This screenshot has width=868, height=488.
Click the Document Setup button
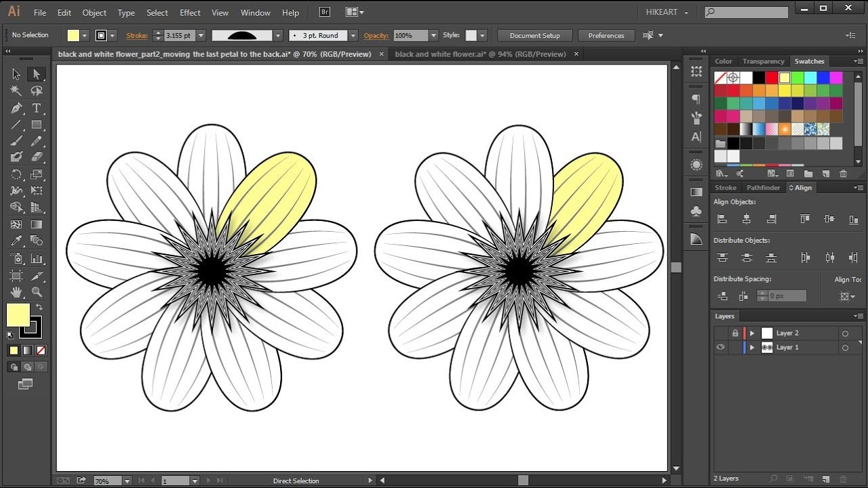click(534, 35)
